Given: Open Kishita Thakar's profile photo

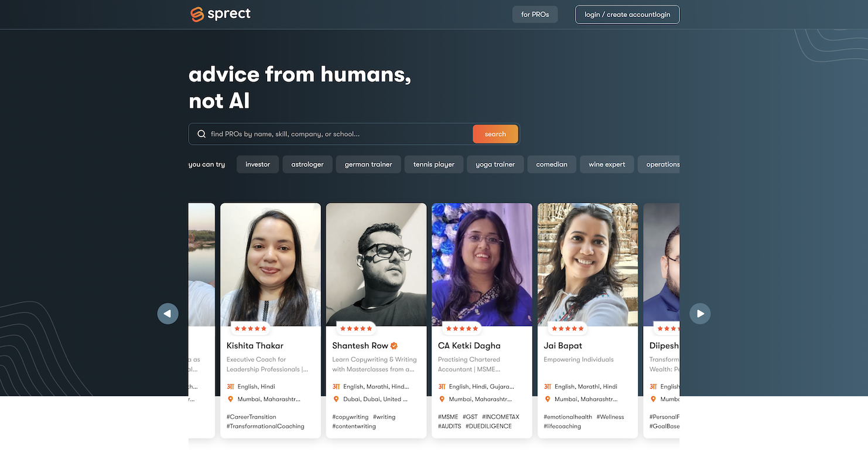Looking at the screenshot, I should (271, 264).
